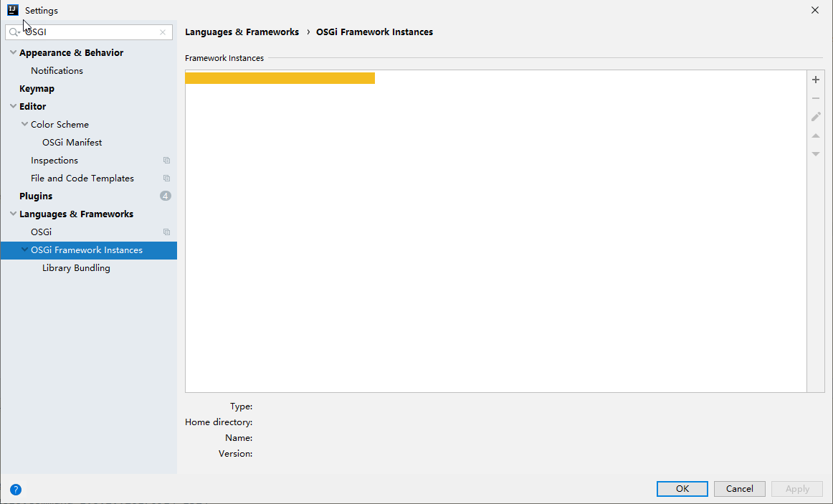Image resolution: width=833 pixels, height=504 pixels.
Task: Move instance down with the down arrow
Action: tap(816, 154)
